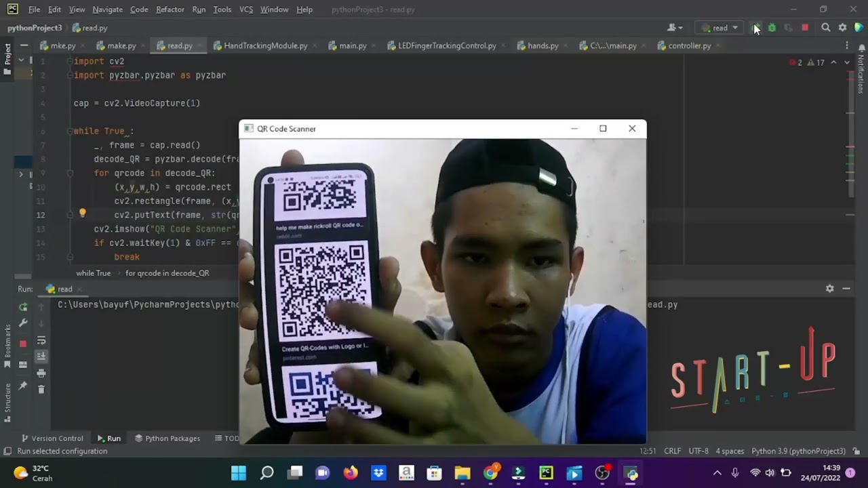
Task: Stop the running program via toolbar stop icon
Action: (x=805, y=28)
